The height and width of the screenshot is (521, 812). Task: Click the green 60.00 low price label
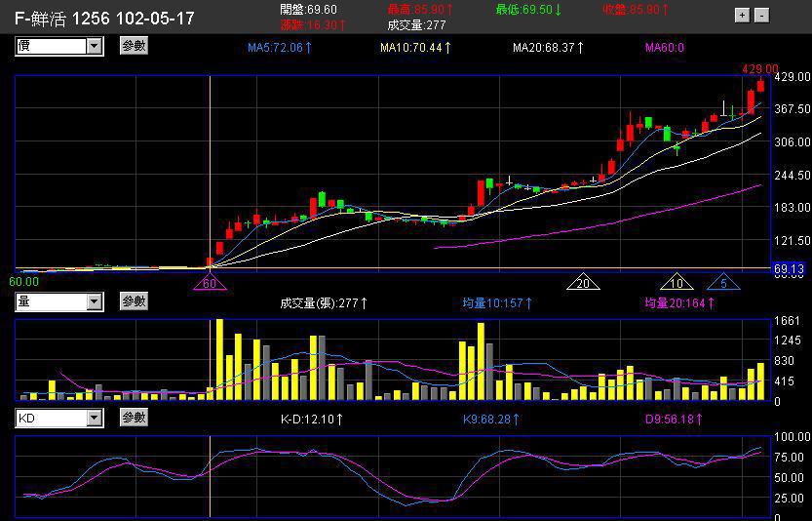click(24, 282)
